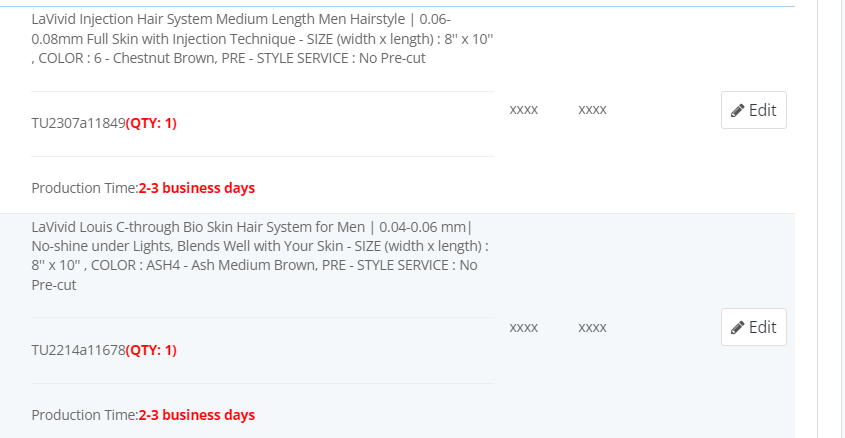Select the SKU code TU2307a11849

tap(78, 123)
